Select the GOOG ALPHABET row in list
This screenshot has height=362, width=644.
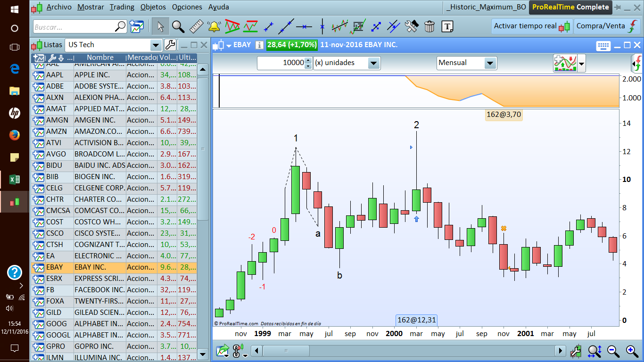pos(114,324)
